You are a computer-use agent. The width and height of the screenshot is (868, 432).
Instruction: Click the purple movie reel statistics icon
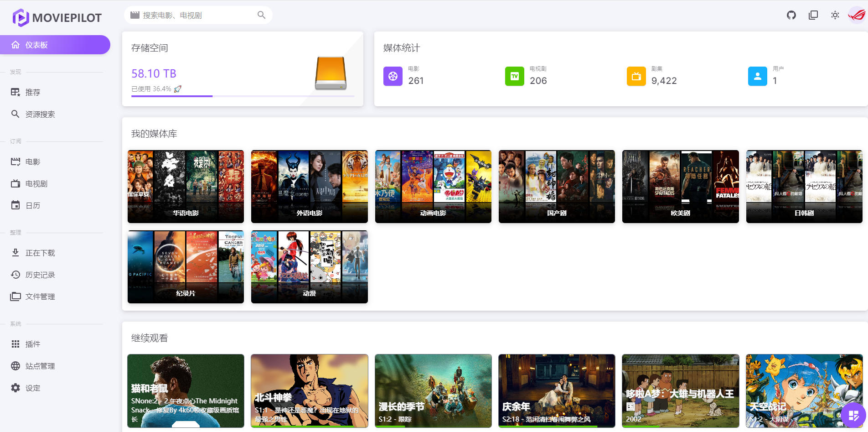[x=393, y=76]
